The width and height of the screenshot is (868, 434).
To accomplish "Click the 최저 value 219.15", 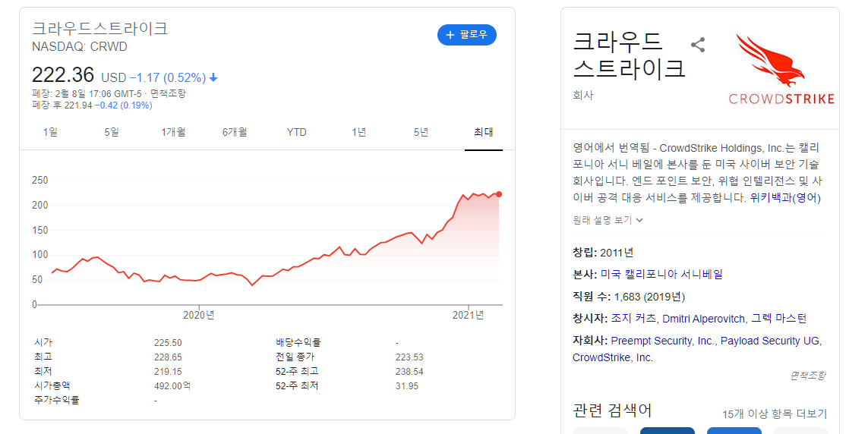I will 168,372.
